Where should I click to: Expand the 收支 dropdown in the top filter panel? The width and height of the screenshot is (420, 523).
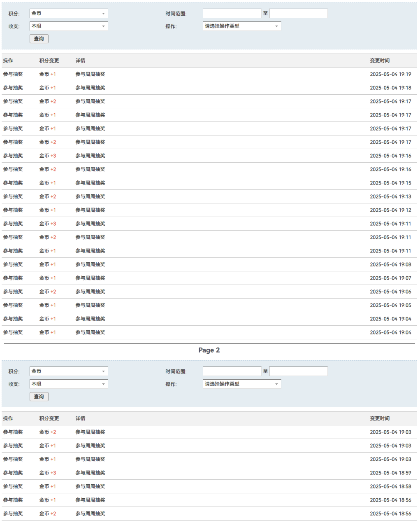point(69,26)
